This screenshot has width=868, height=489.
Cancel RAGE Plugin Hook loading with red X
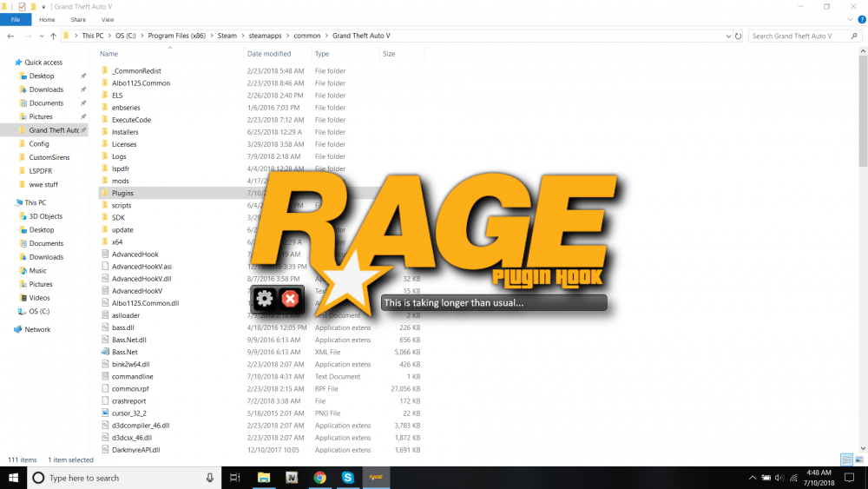pos(290,299)
